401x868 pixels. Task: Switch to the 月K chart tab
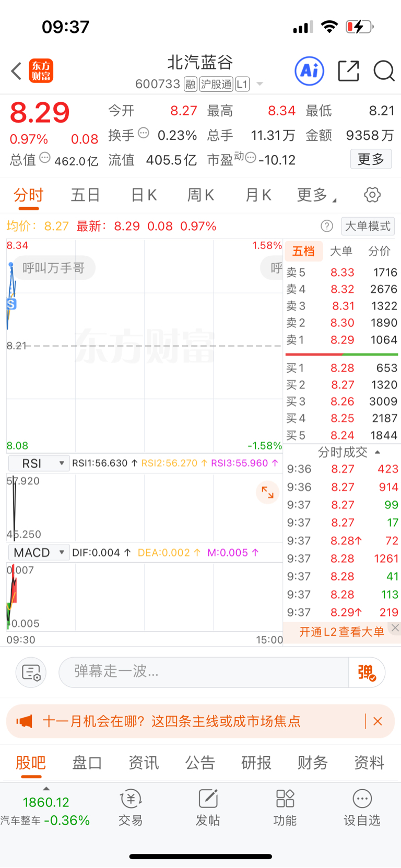click(x=258, y=195)
